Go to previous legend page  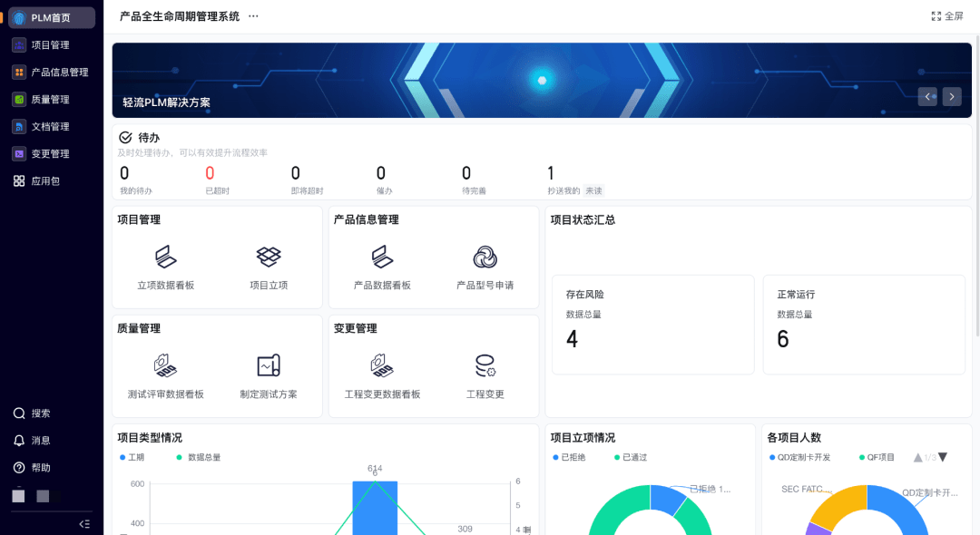tap(917, 458)
